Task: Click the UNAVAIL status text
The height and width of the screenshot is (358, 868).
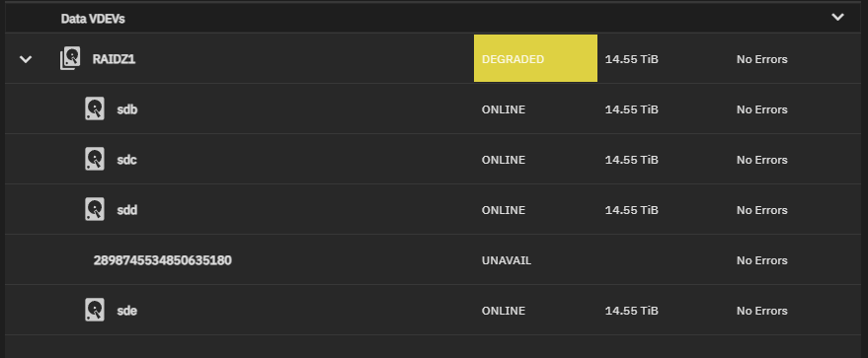Action: (x=507, y=260)
